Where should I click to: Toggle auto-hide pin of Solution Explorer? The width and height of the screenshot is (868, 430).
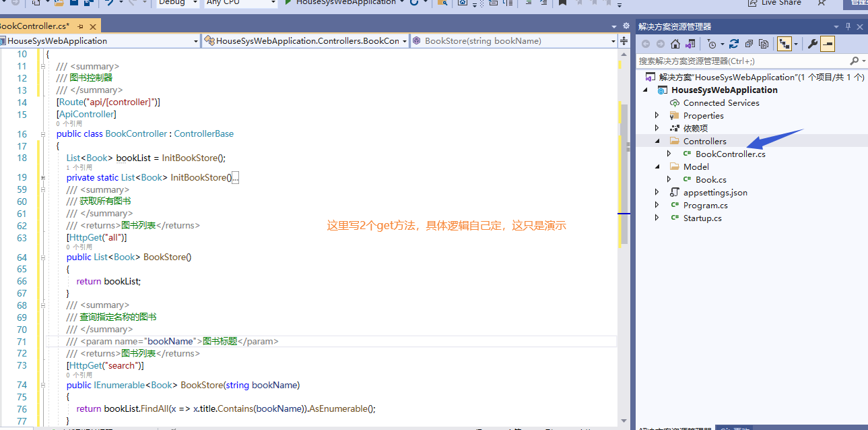[848, 27]
